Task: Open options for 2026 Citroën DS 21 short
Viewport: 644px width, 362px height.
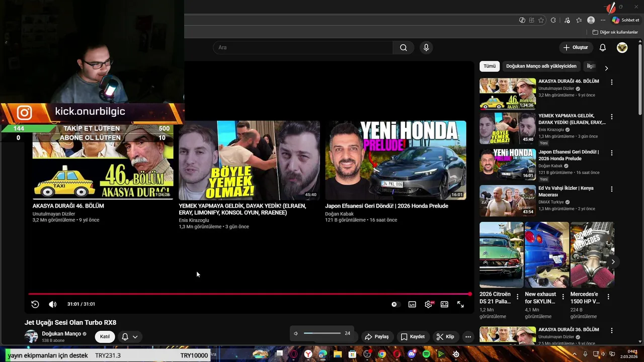Action: click(517, 297)
